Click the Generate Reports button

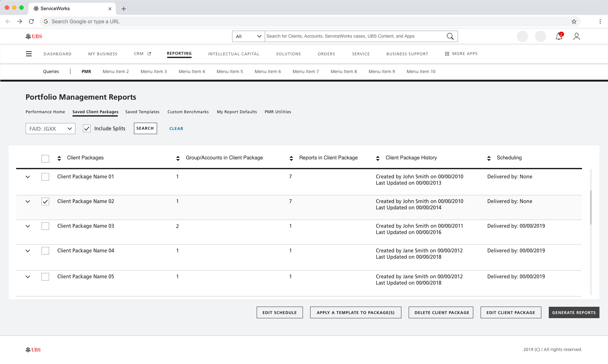574,312
